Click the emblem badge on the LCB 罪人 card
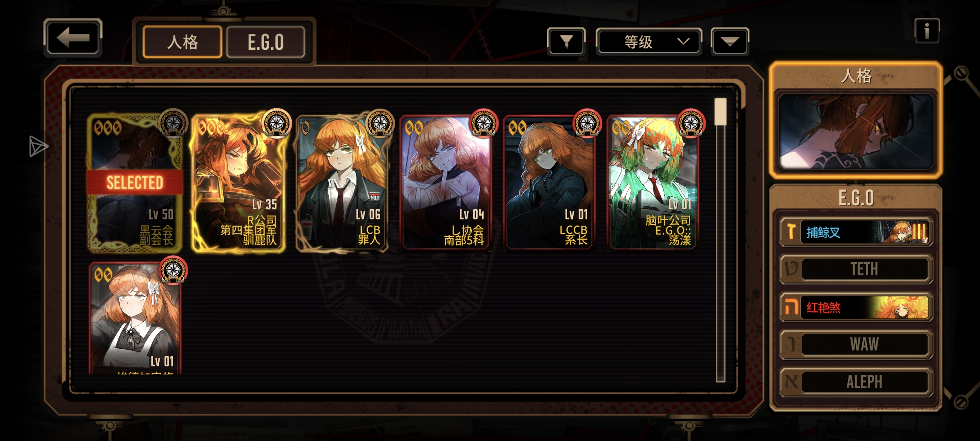The height and width of the screenshot is (441, 980). 380,123
